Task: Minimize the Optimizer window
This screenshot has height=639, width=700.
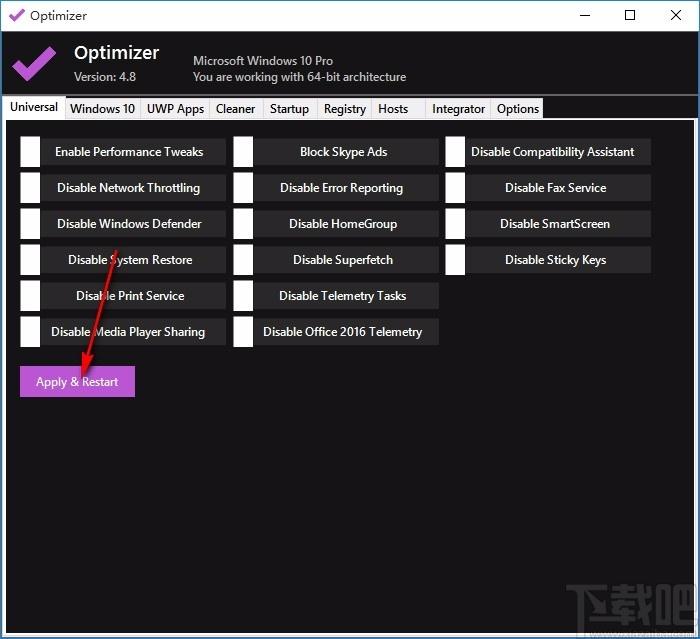Action: pyautogui.click(x=585, y=15)
